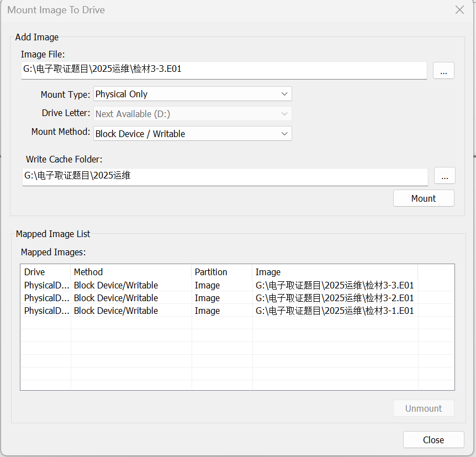Select mapped image row 检材3-2.E01

[334, 298]
